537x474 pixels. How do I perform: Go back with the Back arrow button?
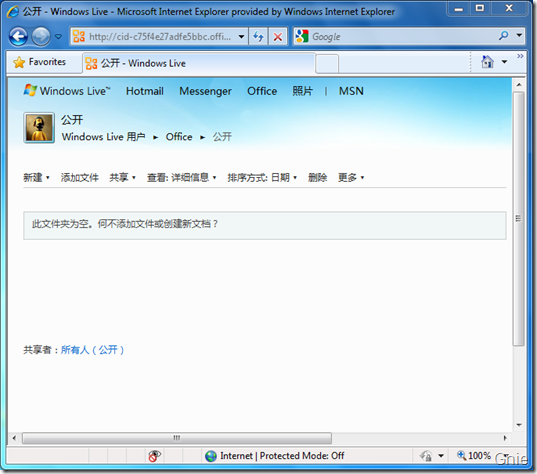[18, 36]
